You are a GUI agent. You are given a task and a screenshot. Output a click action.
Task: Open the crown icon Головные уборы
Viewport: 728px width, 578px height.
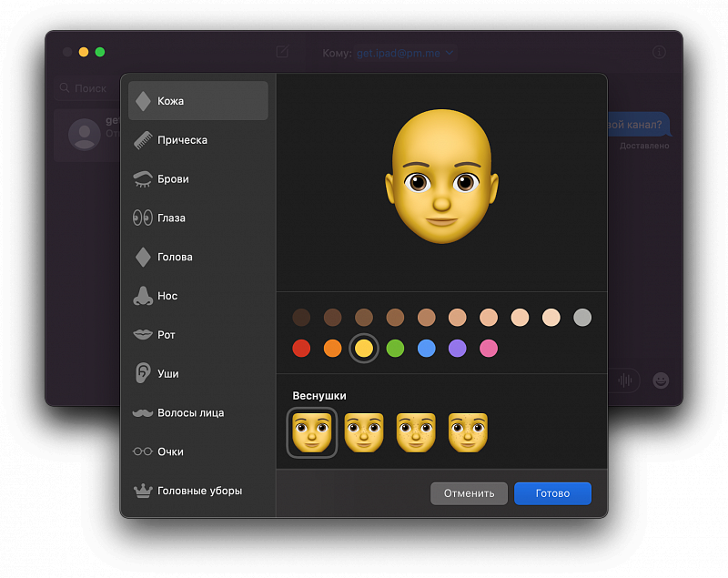pos(143,491)
